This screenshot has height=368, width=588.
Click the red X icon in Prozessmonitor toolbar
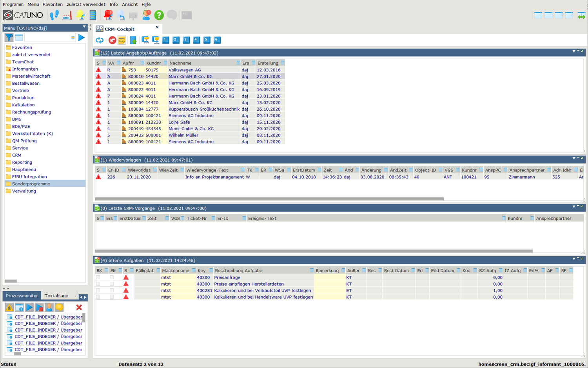[x=79, y=308]
